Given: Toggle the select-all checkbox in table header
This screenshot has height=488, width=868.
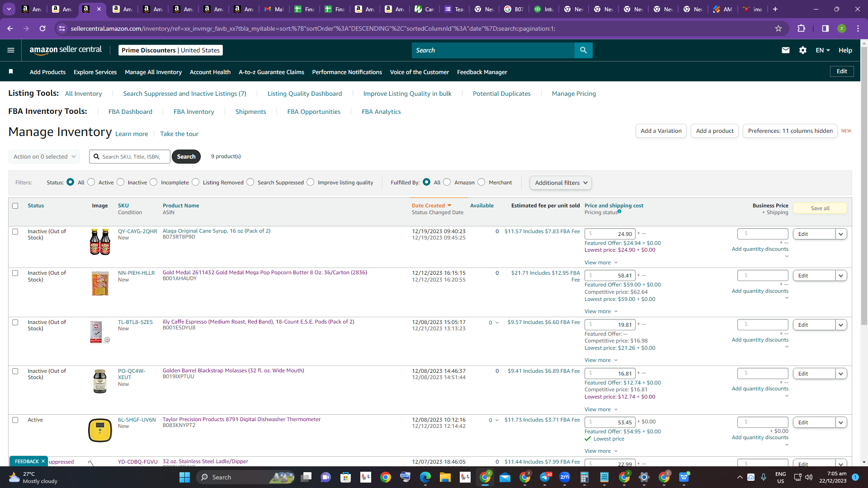Looking at the screenshot, I should point(15,206).
